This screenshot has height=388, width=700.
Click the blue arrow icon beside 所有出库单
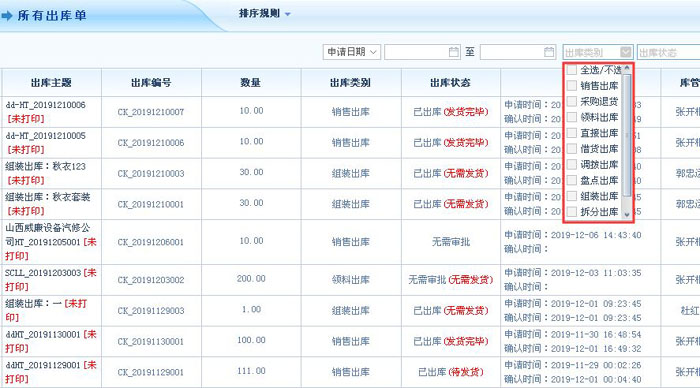[x=7, y=16]
